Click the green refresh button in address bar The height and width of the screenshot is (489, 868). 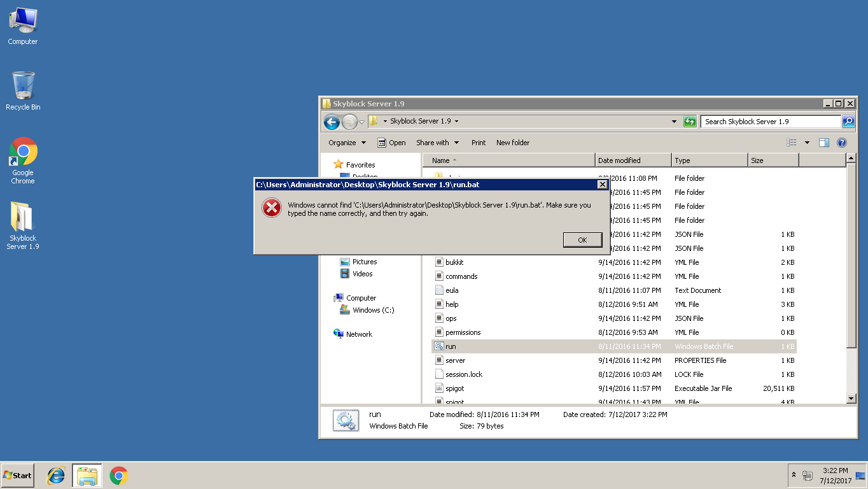690,122
